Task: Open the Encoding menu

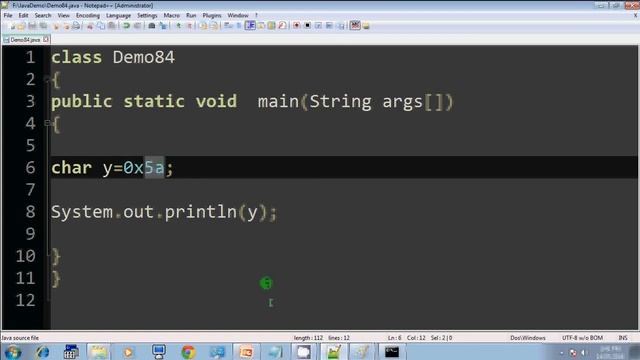Action: [x=88, y=15]
